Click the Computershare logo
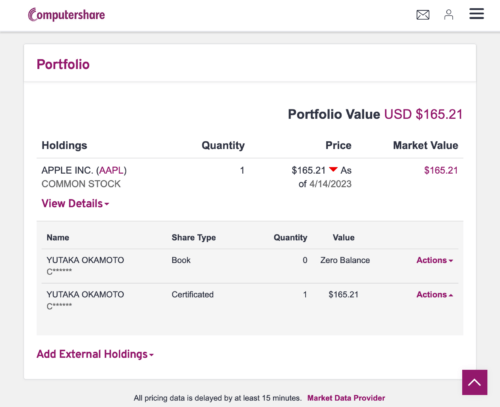500x407 pixels. tap(66, 15)
